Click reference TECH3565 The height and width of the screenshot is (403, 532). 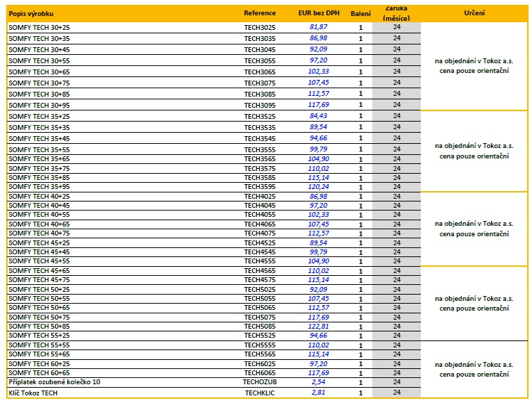[x=260, y=159]
